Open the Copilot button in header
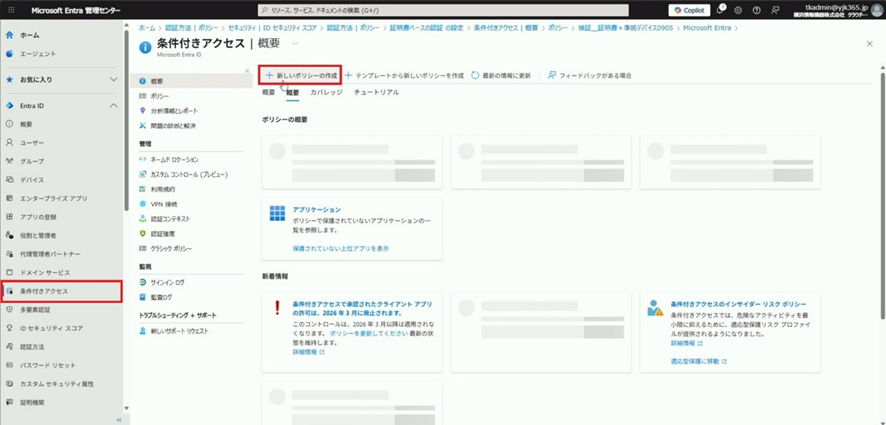 pyautogui.click(x=687, y=9)
